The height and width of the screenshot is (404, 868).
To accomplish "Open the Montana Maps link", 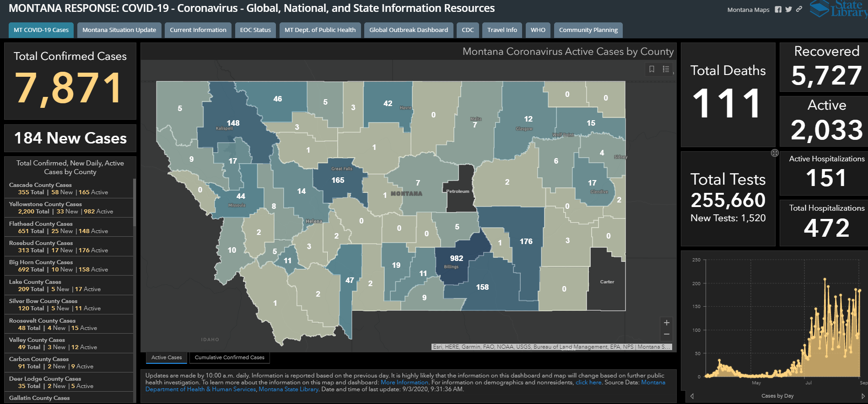I will click(748, 10).
